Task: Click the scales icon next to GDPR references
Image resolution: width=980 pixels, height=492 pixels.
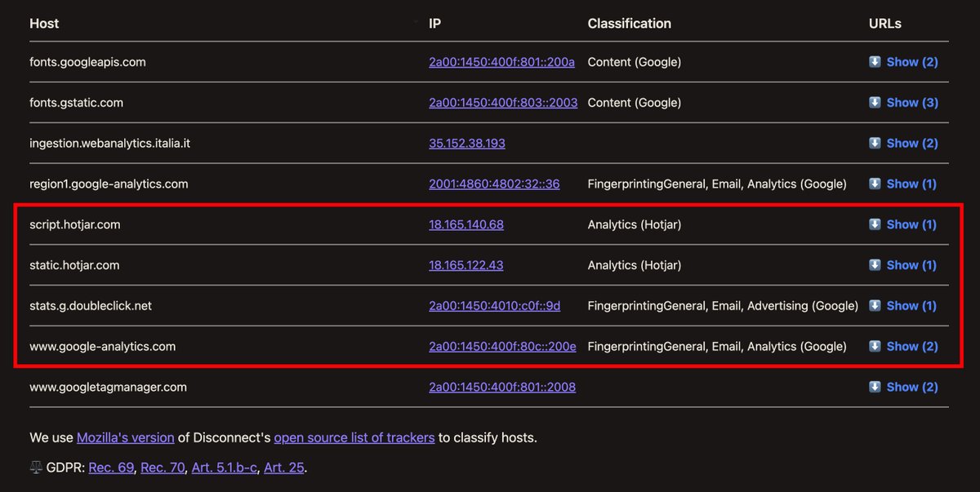Action: [35, 466]
